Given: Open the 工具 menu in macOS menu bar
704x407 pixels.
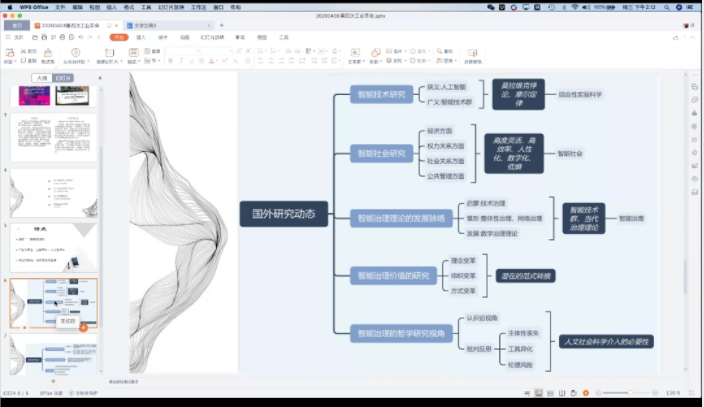Looking at the screenshot, I should (146, 6).
